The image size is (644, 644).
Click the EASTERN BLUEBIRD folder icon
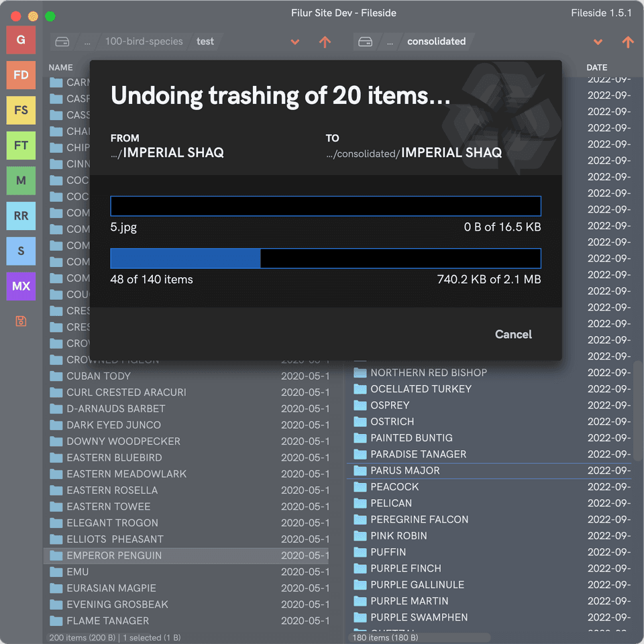pos(56,458)
